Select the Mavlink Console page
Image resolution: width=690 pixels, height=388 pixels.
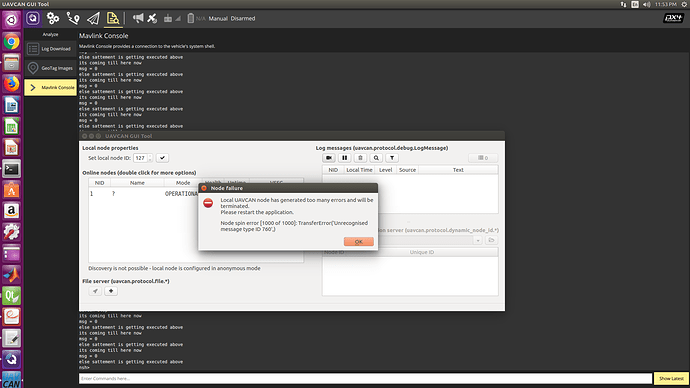[50, 88]
